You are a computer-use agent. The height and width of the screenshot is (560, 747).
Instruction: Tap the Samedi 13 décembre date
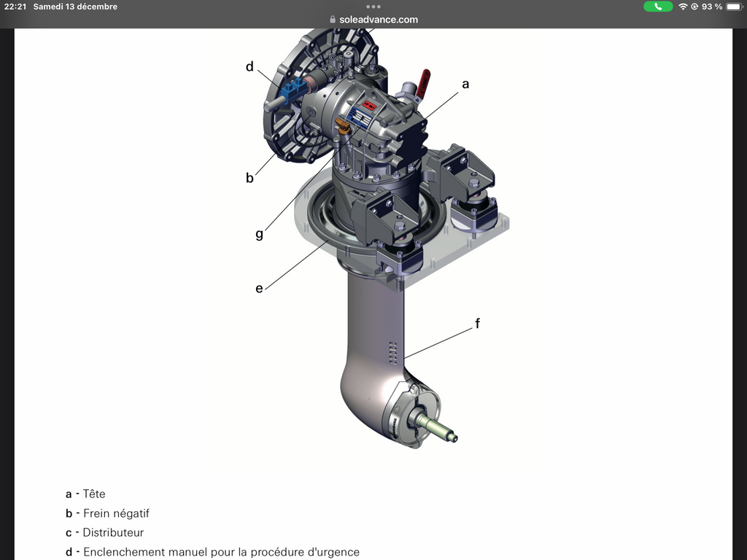click(x=75, y=7)
